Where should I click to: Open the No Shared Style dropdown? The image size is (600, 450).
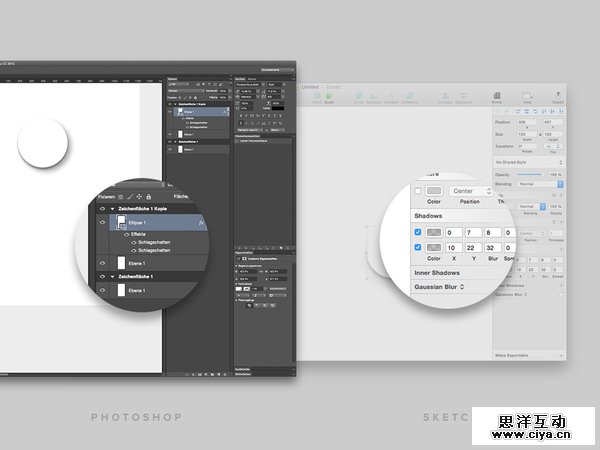coord(528,161)
